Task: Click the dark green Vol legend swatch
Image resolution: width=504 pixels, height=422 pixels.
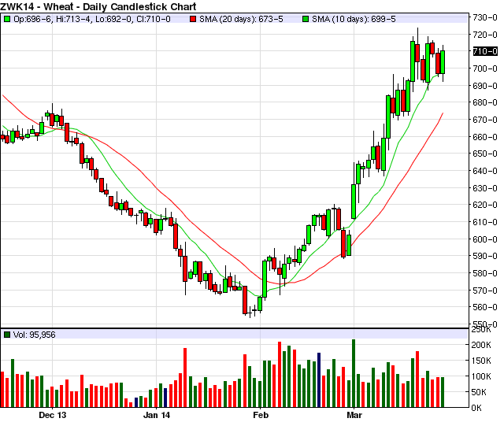Action: click(x=7, y=335)
